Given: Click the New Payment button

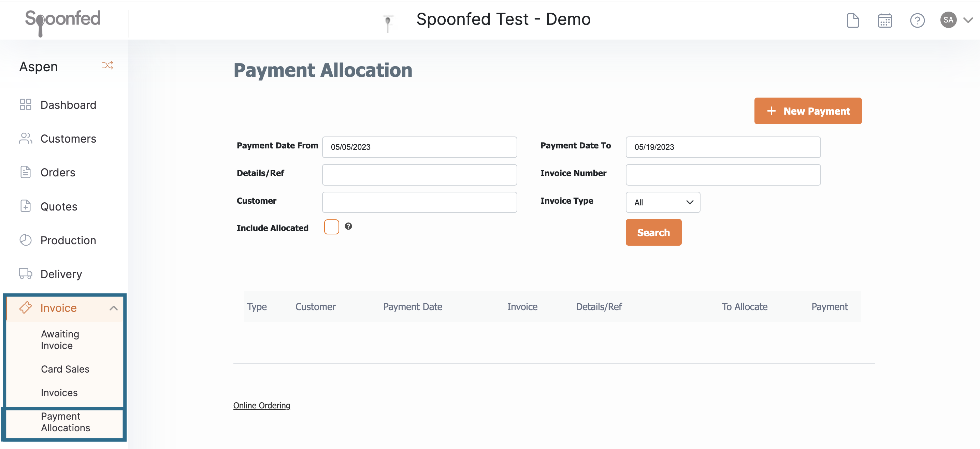Looking at the screenshot, I should click(808, 111).
